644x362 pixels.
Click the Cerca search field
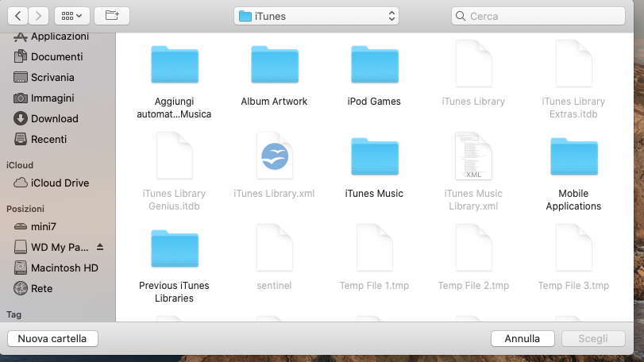tap(538, 16)
